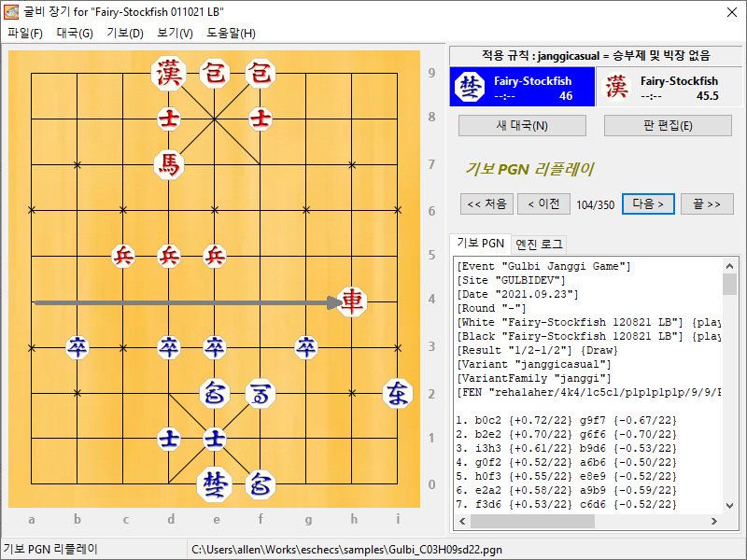
Task: Open the 대국(G) menu
Action: [x=75, y=33]
